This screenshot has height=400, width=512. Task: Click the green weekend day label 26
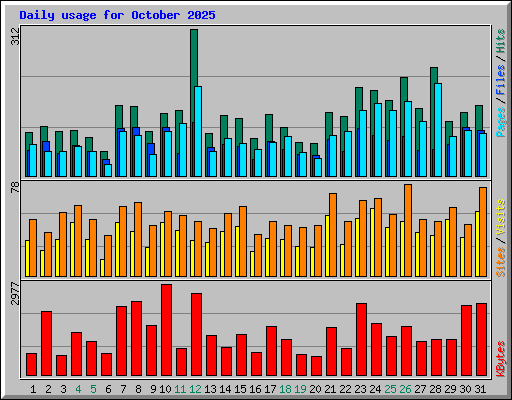(x=405, y=389)
